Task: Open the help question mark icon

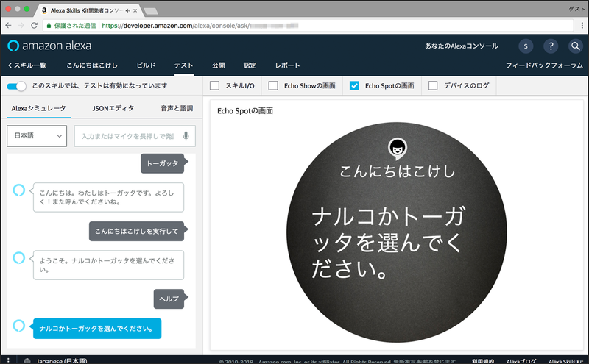Action: (551, 46)
